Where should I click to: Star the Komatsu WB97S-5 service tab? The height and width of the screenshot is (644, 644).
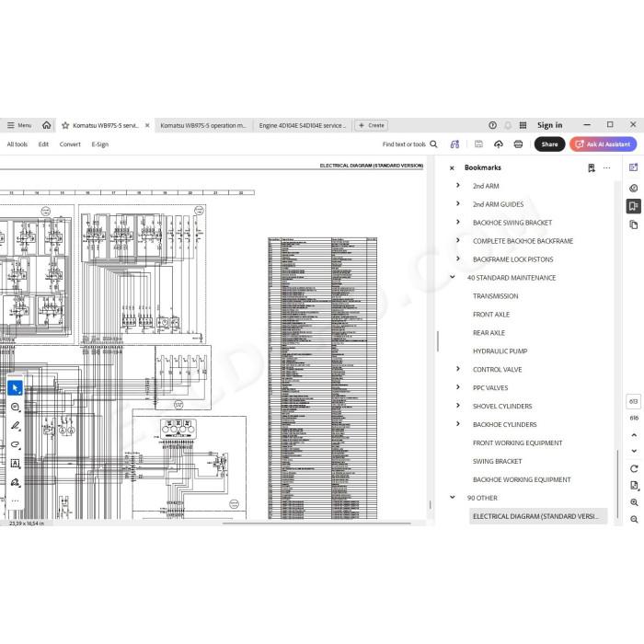65,125
